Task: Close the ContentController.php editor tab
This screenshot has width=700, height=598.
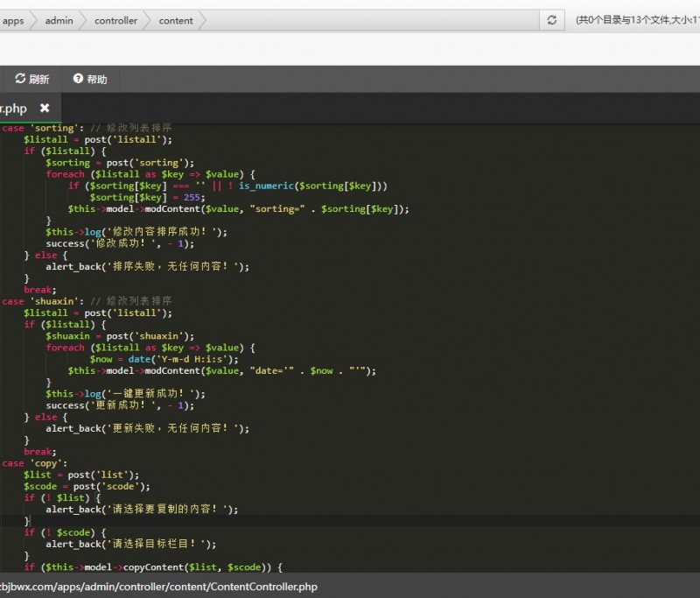Action: click(x=45, y=109)
